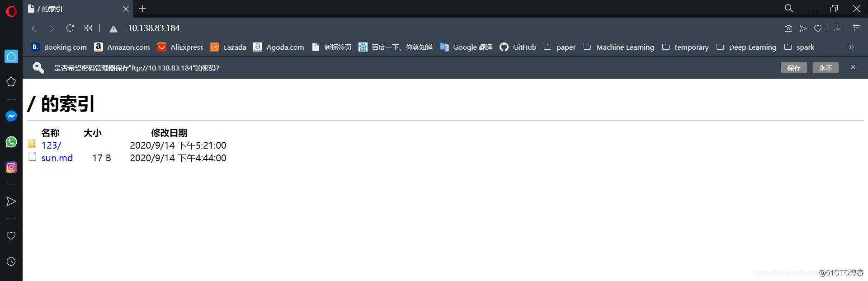Expand the spark bookmarks folder

[x=799, y=47]
